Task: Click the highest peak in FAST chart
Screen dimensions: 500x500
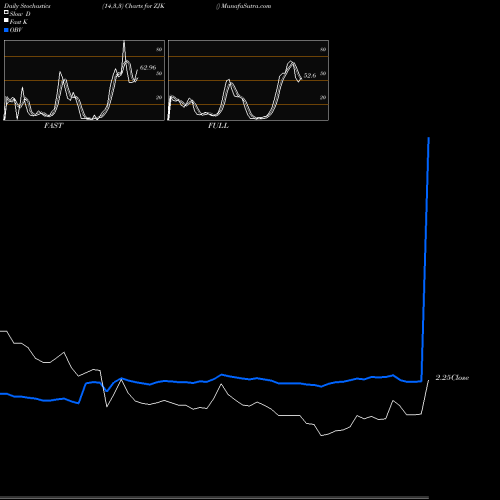Action: [124, 42]
